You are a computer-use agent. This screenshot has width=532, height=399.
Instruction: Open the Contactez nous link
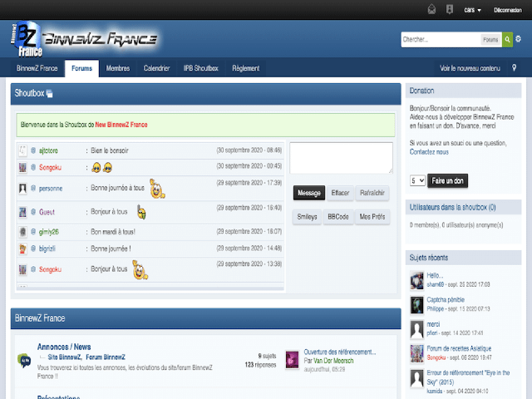click(x=429, y=152)
